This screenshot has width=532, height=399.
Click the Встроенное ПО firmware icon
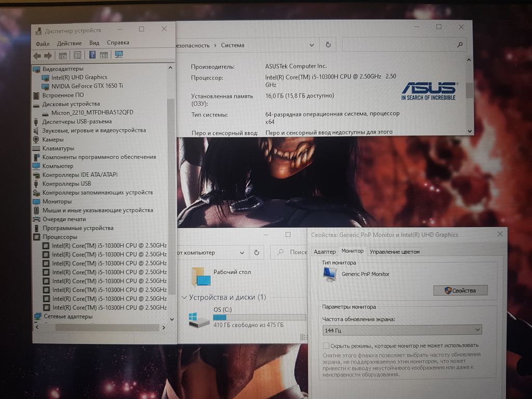[x=36, y=96]
